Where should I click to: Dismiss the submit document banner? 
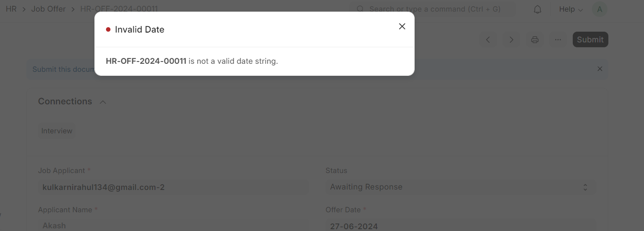(x=600, y=69)
